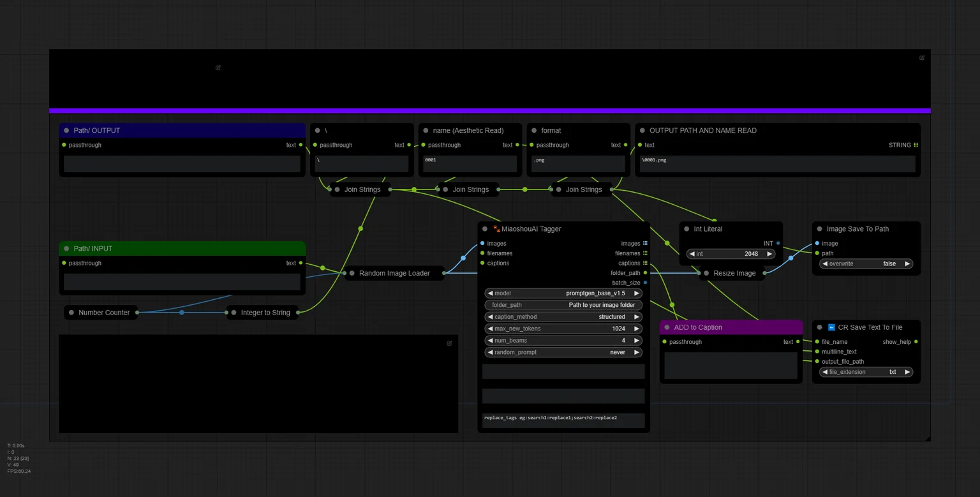Increase Int Literal value with right arrow
Screen dimensions: 980x497
click(x=770, y=254)
